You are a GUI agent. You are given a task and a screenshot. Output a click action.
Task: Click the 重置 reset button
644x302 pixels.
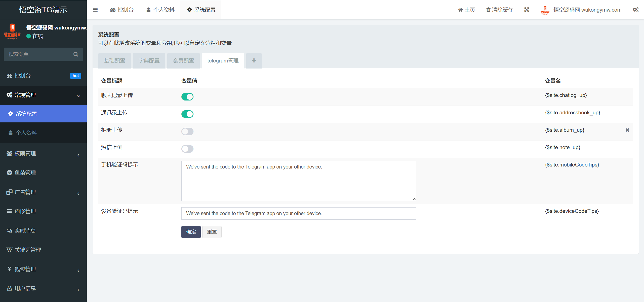(212, 232)
